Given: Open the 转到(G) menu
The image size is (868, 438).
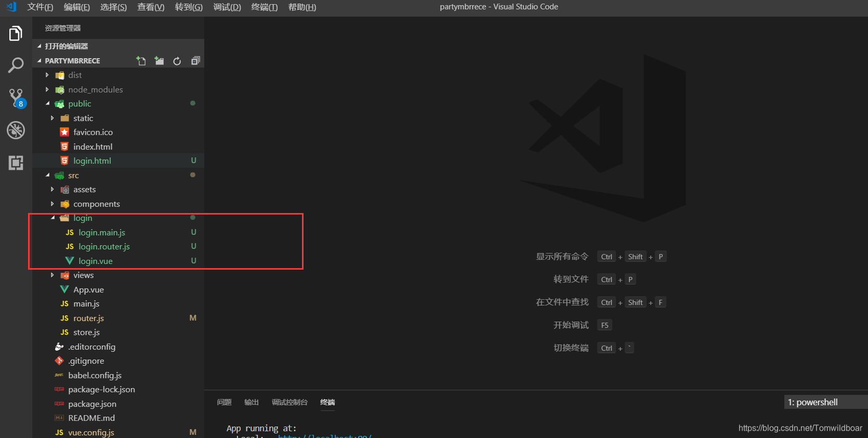Looking at the screenshot, I should click(189, 7).
